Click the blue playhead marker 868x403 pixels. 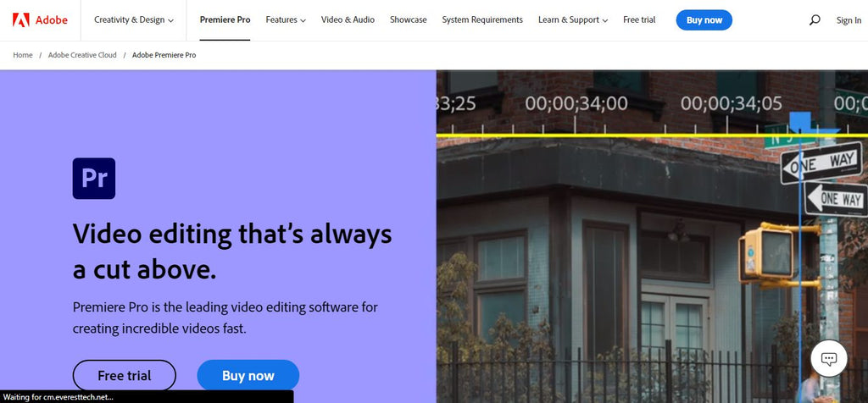[x=800, y=122]
